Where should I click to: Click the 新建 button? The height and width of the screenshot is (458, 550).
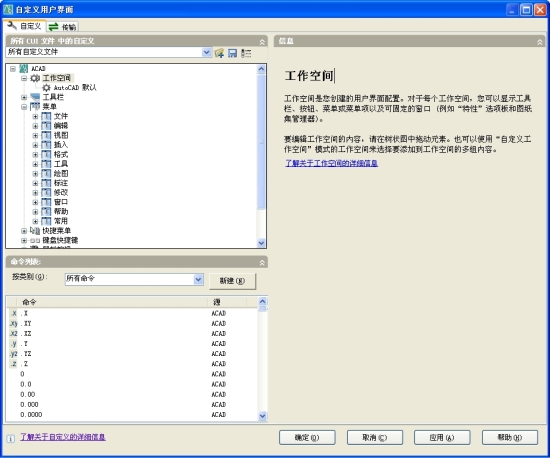pos(232,281)
